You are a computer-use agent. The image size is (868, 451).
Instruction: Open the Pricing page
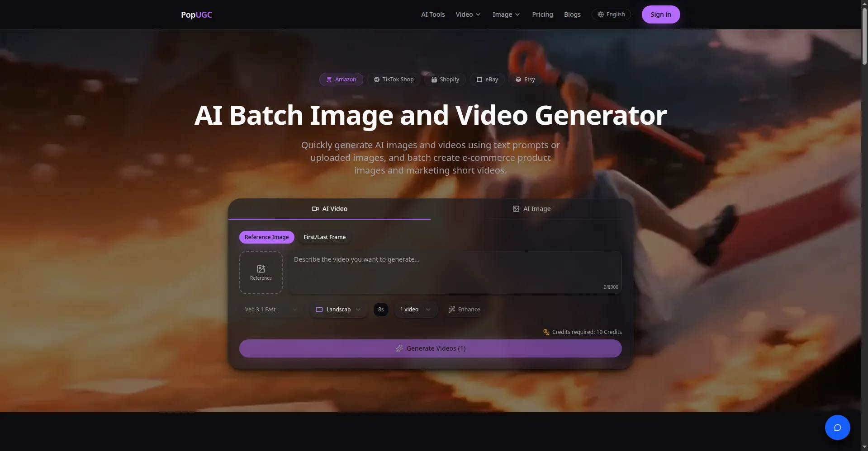coord(542,14)
